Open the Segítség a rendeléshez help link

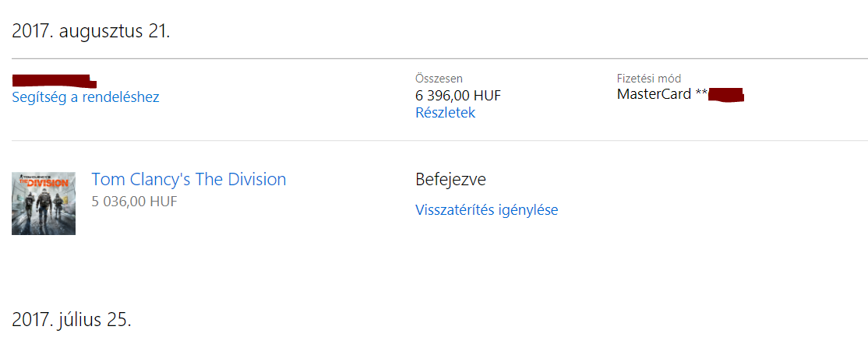point(86,97)
